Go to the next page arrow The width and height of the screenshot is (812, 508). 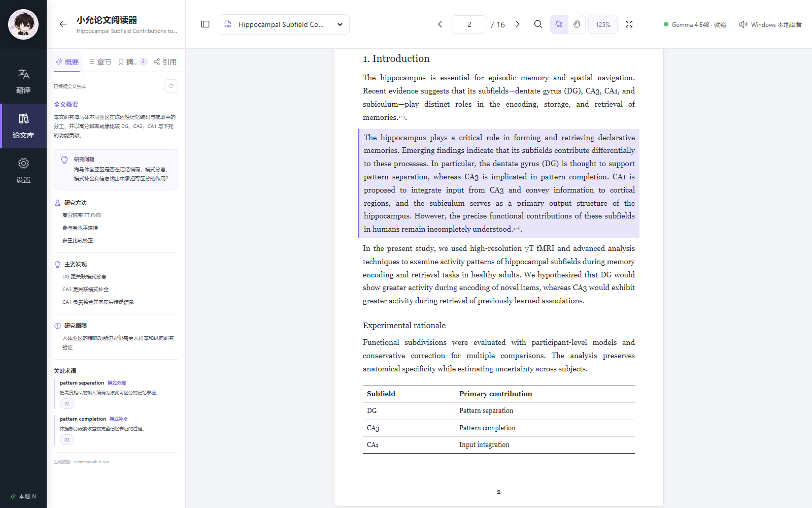[518, 24]
